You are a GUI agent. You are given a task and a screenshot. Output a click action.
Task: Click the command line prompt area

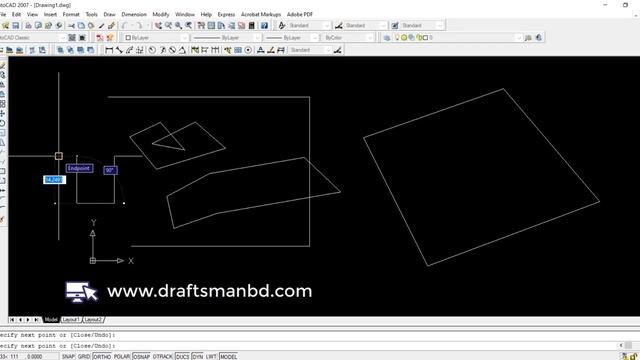coord(310,346)
